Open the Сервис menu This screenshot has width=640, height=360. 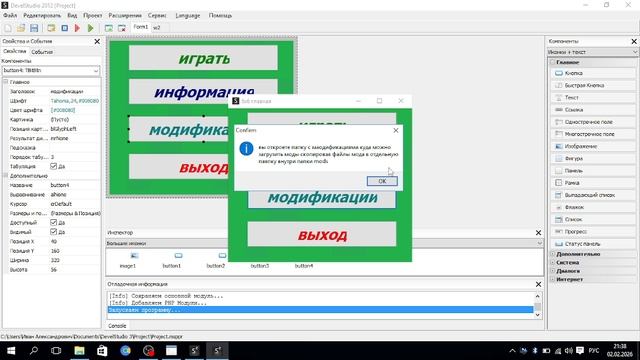(x=157, y=16)
